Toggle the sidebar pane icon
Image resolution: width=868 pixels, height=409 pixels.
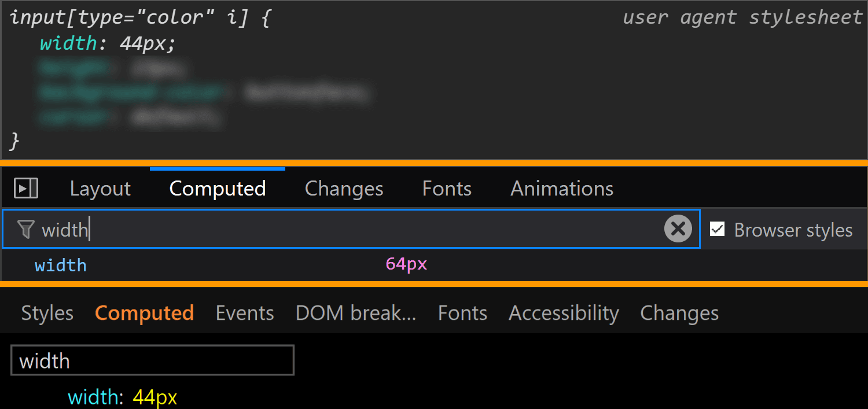pyautogui.click(x=26, y=188)
